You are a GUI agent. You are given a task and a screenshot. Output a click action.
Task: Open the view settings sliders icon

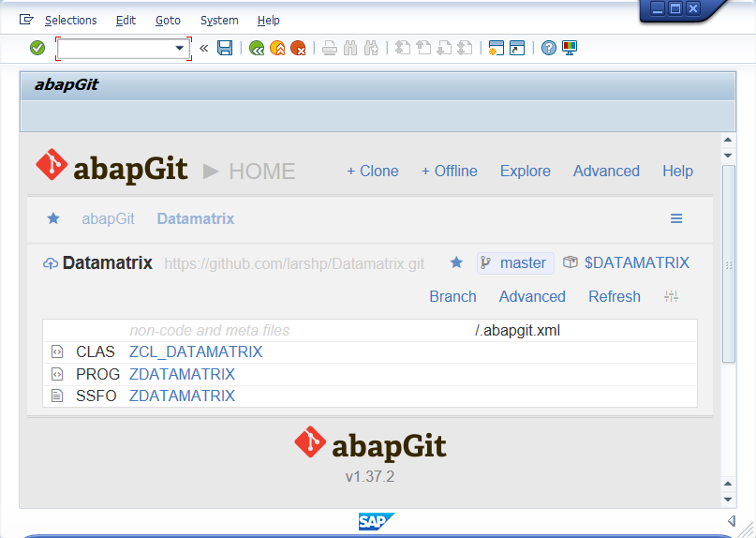pos(671,296)
